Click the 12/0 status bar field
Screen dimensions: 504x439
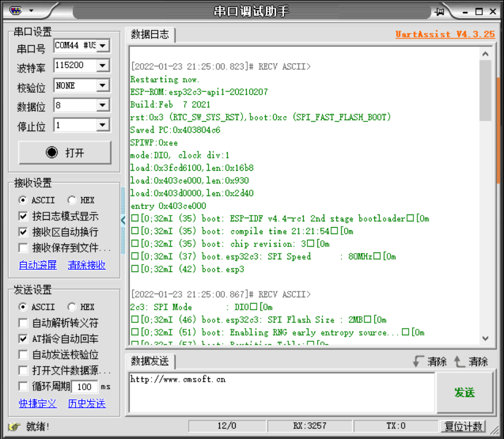point(227,426)
